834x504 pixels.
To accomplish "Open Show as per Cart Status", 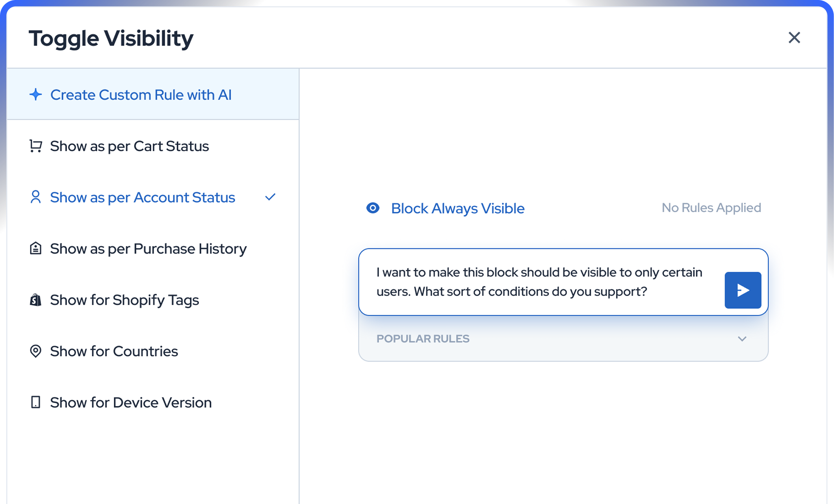I will tap(129, 146).
